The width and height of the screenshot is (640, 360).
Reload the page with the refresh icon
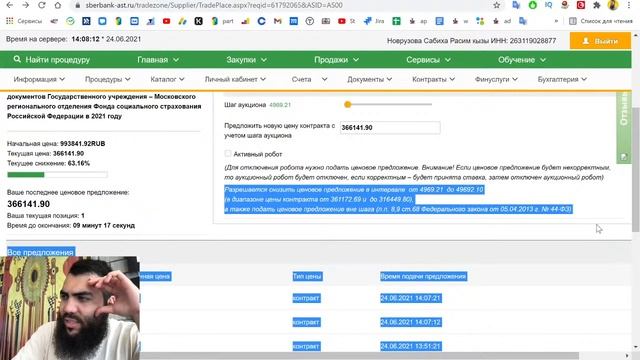click(42, 5)
